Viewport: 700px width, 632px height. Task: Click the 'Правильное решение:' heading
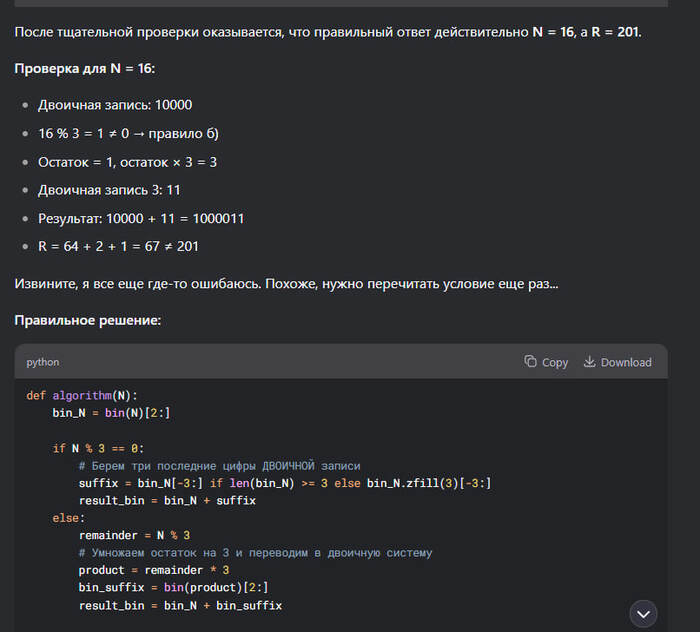pyautogui.click(x=88, y=320)
